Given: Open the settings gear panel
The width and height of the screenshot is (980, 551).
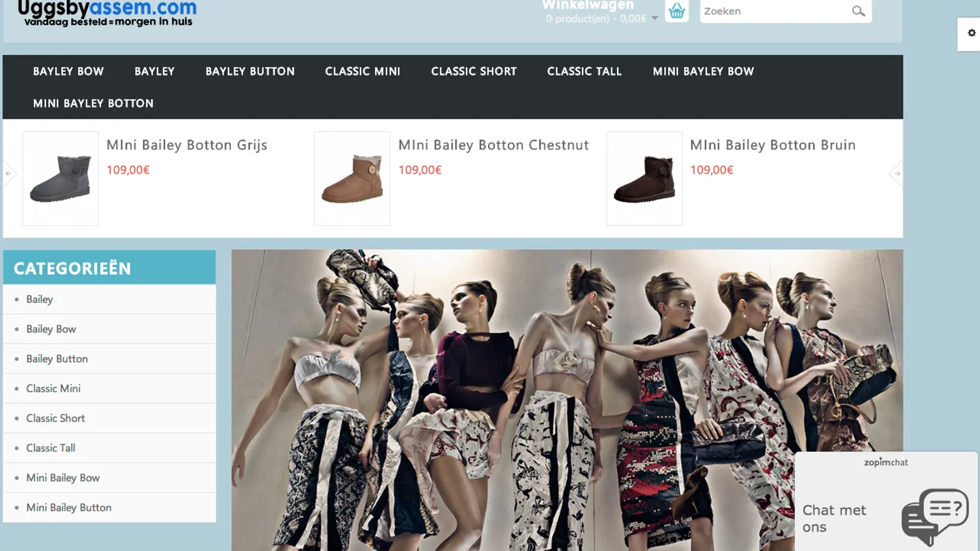Looking at the screenshot, I should point(971,33).
